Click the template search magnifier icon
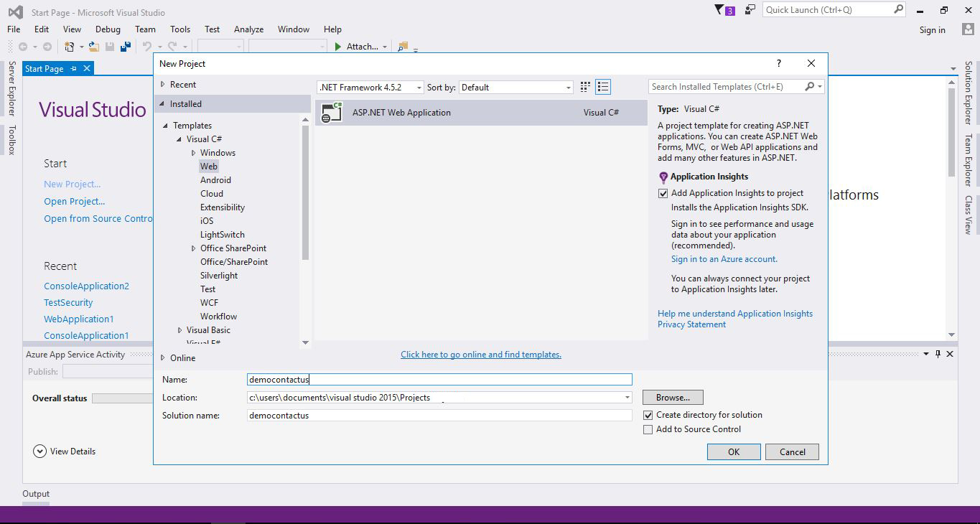The width and height of the screenshot is (980, 524). (810, 87)
